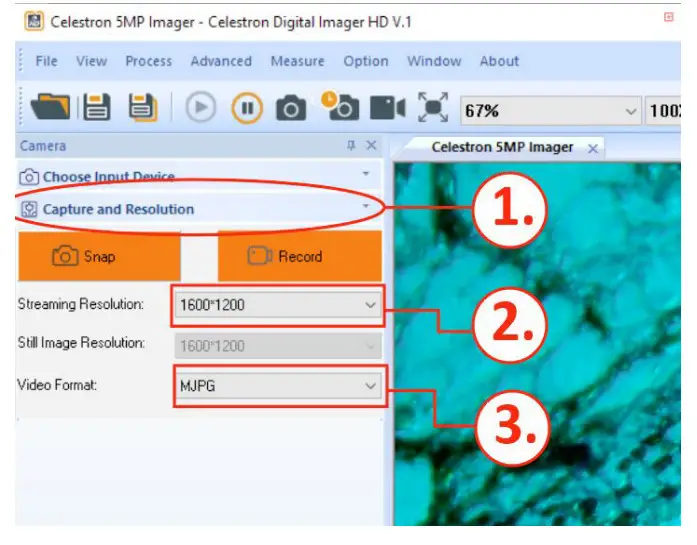Click the Save All double-floppy icon
This screenshot has width=697, height=545.
(143, 107)
